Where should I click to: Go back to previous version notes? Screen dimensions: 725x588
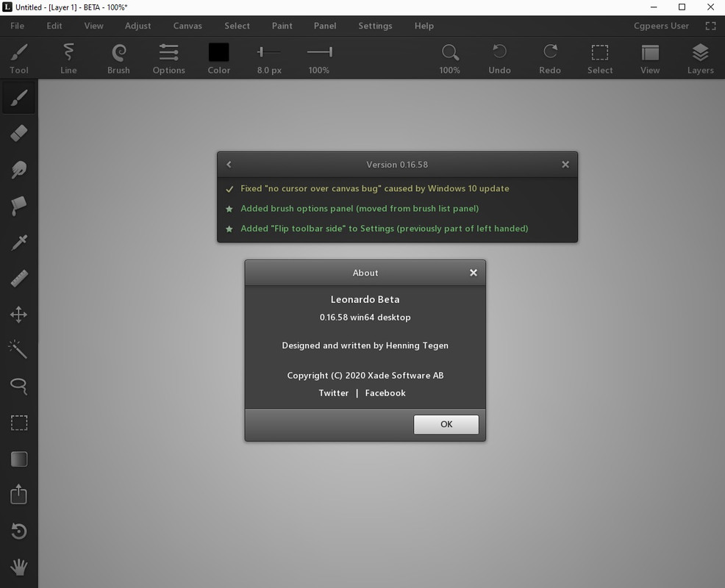pyautogui.click(x=229, y=165)
